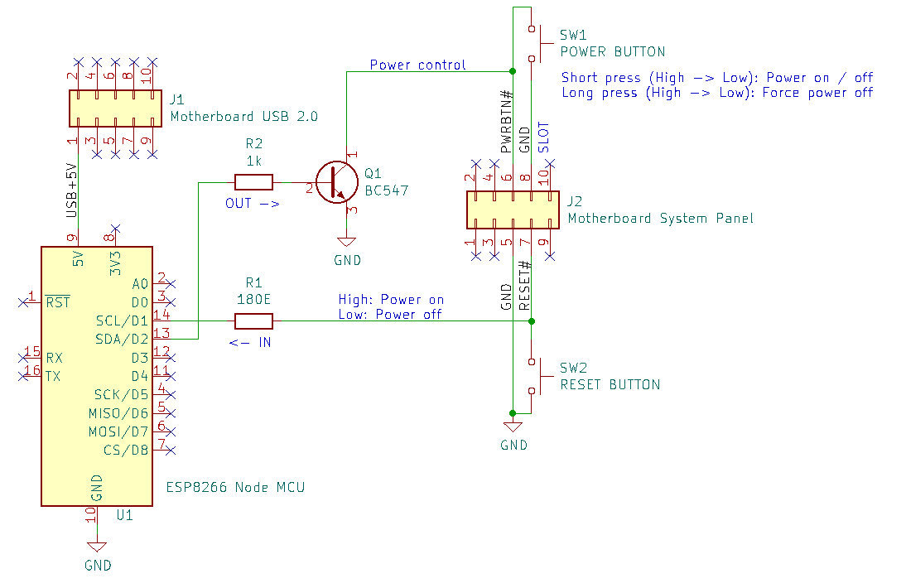906x588 pixels.
Task: Select the 'SLOT' label
Action: pyautogui.click(x=544, y=137)
